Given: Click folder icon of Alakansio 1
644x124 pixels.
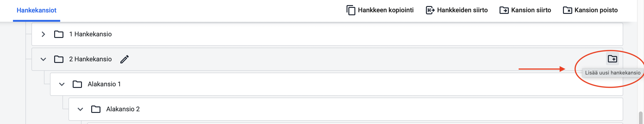Looking at the screenshot, I should tap(77, 84).
